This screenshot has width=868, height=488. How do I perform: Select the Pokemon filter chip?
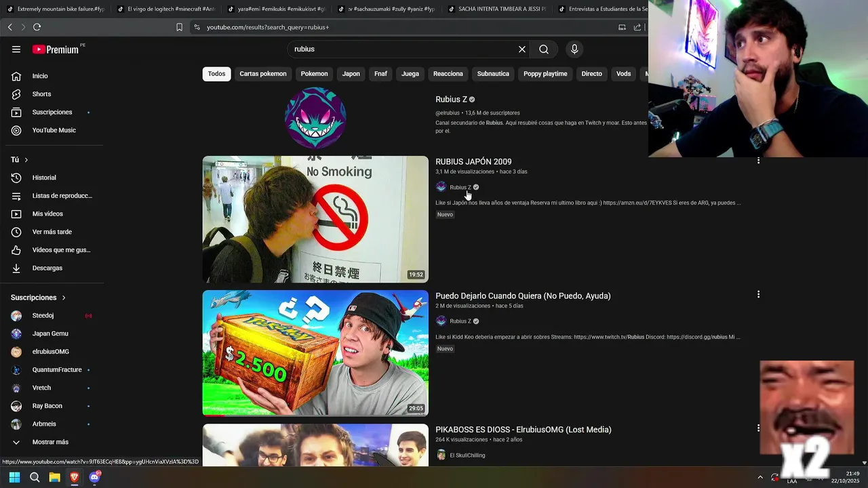[x=314, y=74]
